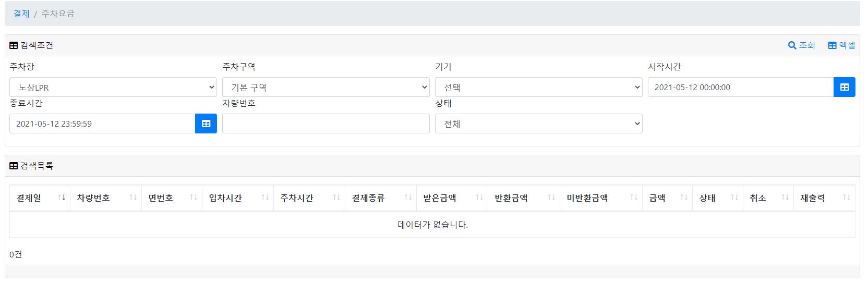Click the 시작시간 date input field
This screenshot has height=284, width=868.
click(741, 87)
